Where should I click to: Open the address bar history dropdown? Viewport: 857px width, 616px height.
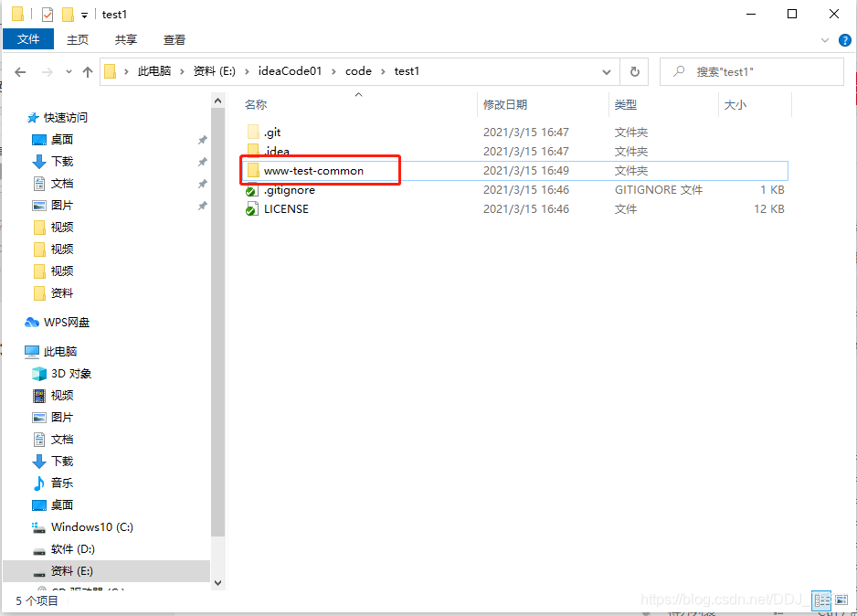(x=606, y=71)
